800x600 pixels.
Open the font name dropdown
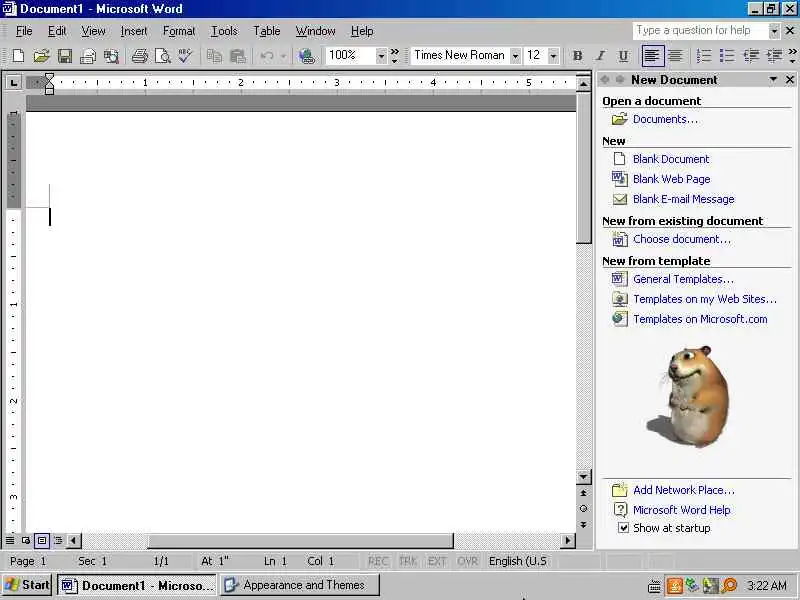point(515,56)
